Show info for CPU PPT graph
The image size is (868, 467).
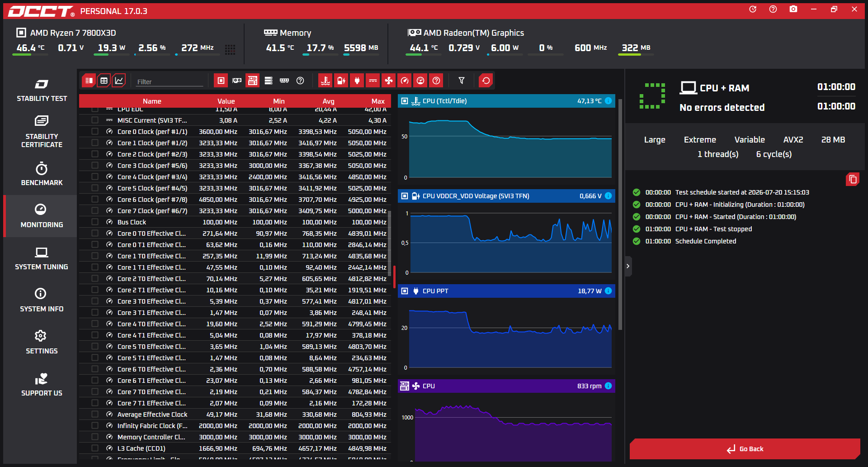(x=609, y=291)
